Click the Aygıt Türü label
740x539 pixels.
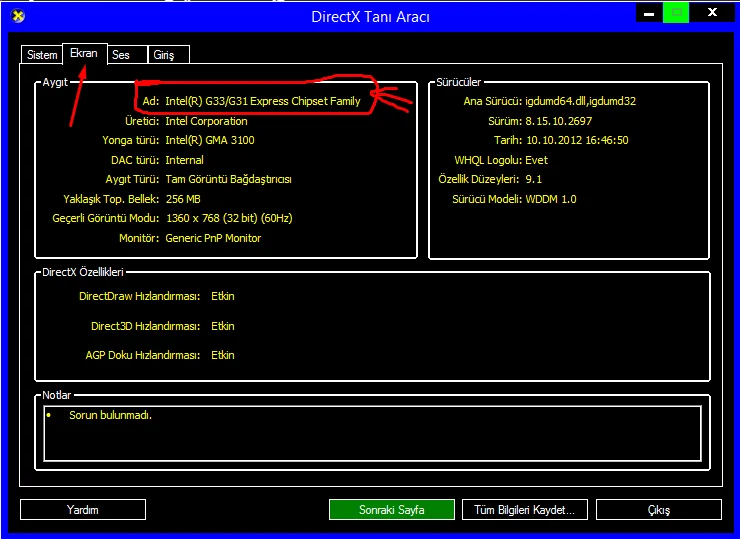tap(132, 179)
